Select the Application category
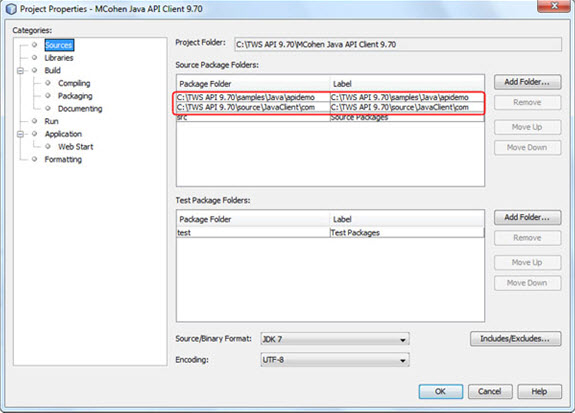 (x=63, y=134)
